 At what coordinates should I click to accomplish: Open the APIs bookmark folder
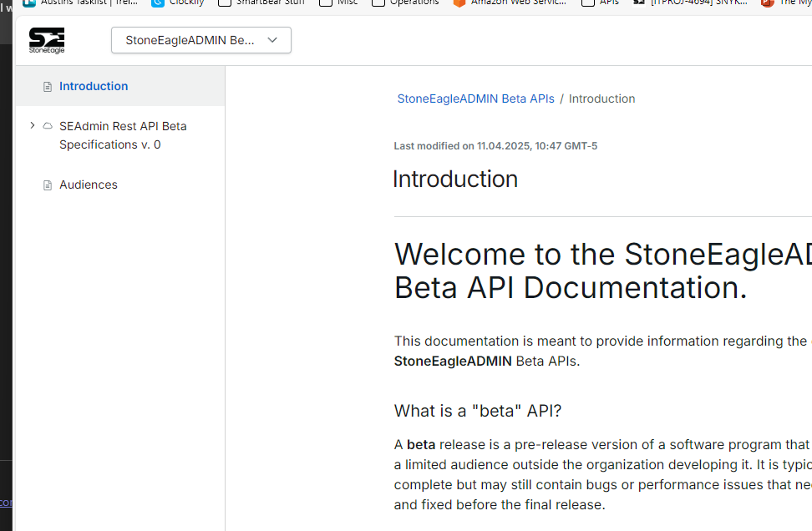coord(600,3)
